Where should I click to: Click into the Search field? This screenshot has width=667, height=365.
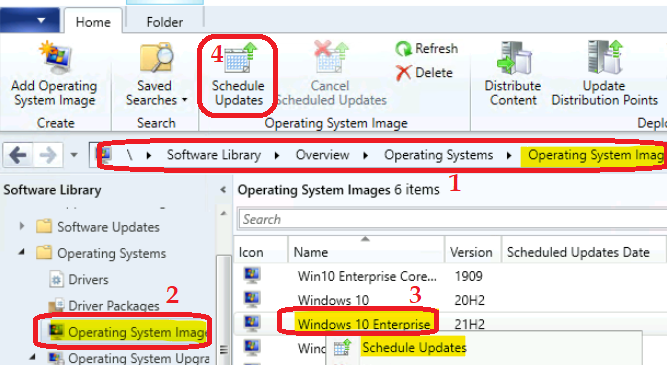click(452, 220)
